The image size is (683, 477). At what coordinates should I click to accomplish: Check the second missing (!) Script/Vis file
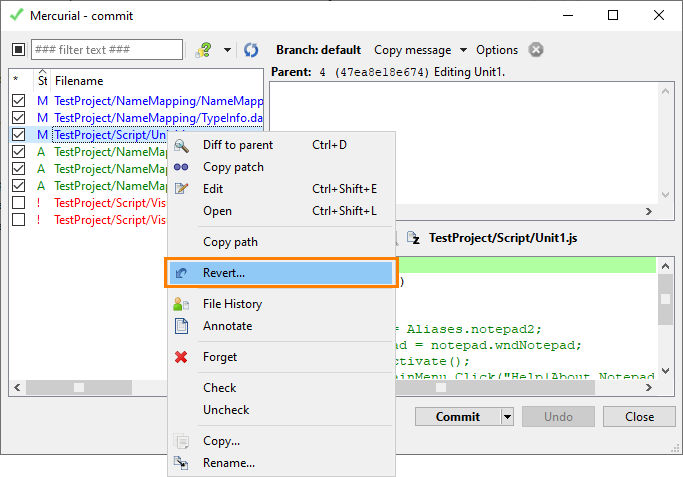point(18,220)
